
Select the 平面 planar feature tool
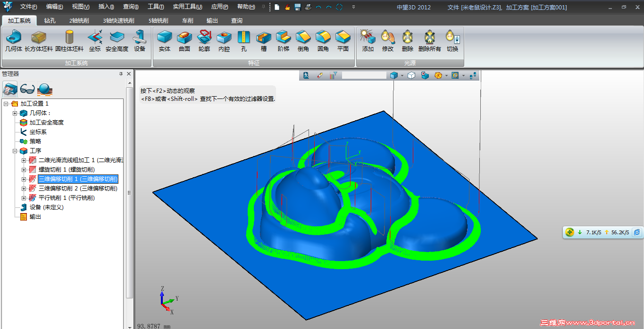(343, 41)
